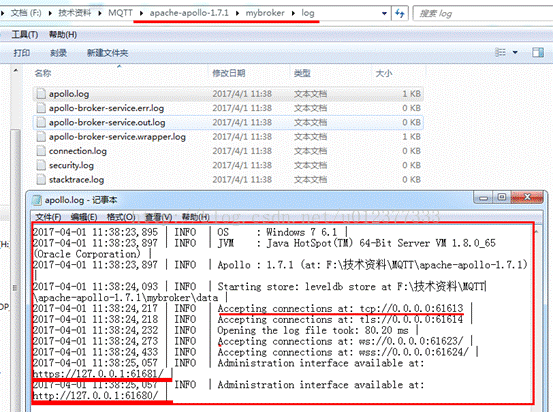The image size is (553, 412).
Task: Click the modified date of stacktrace.log
Action: (242, 180)
